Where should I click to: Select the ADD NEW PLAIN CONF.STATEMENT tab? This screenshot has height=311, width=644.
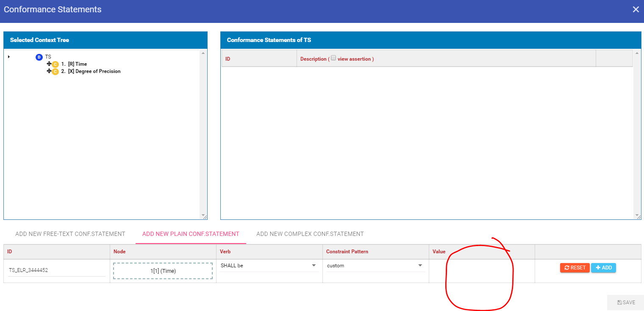190,234
